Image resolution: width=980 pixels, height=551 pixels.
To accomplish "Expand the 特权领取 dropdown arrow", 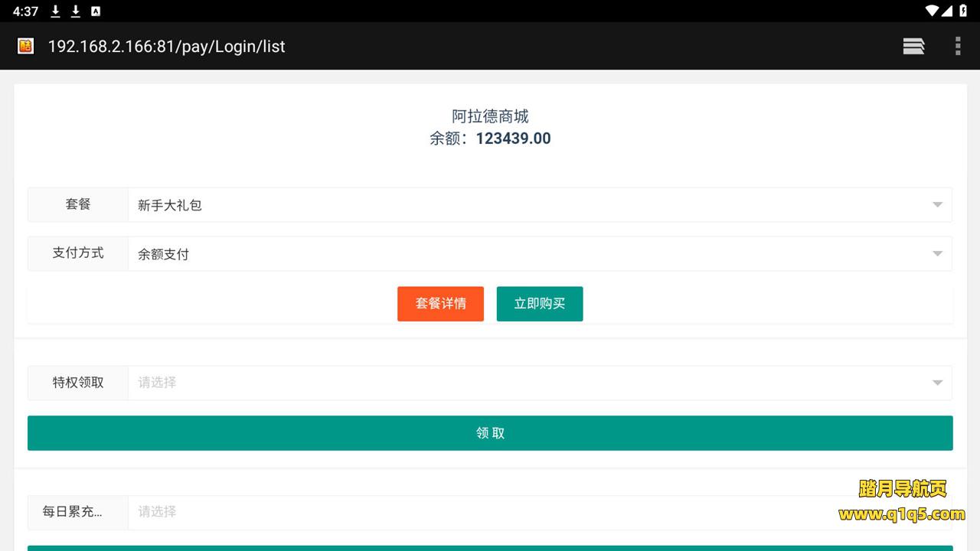I will pos(937,383).
